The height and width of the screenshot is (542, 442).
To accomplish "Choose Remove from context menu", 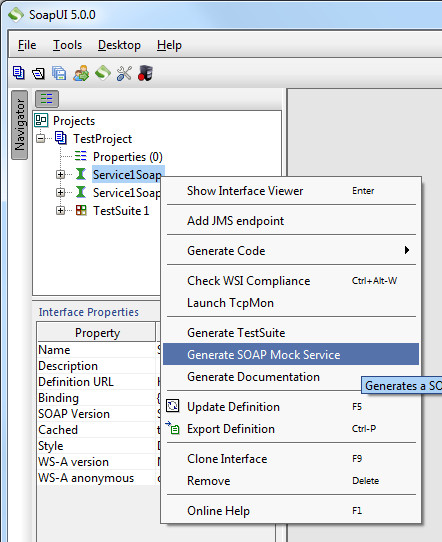I will pos(291,481).
